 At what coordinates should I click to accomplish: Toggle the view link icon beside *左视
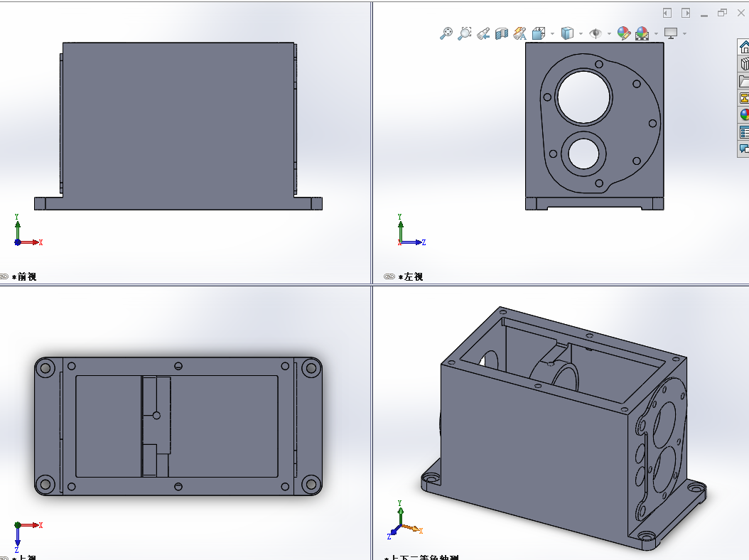[x=389, y=276]
